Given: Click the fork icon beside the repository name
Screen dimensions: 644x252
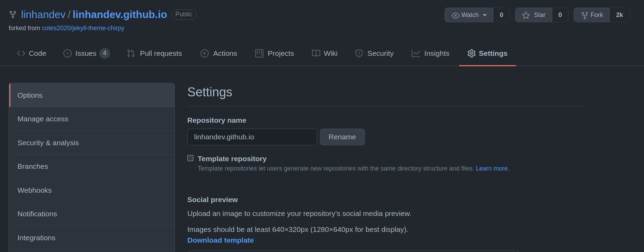Looking at the screenshot, I should pyautogui.click(x=13, y=15).
